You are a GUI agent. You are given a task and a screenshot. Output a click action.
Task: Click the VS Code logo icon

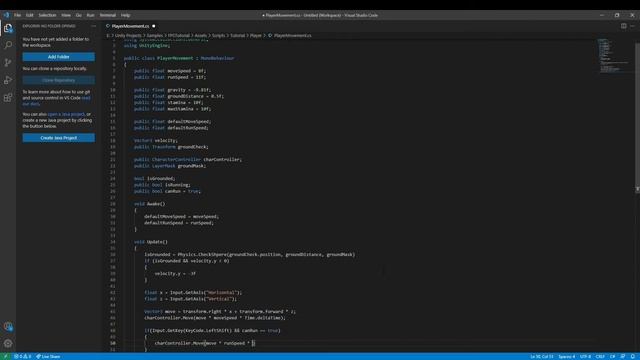pos(6,15)
